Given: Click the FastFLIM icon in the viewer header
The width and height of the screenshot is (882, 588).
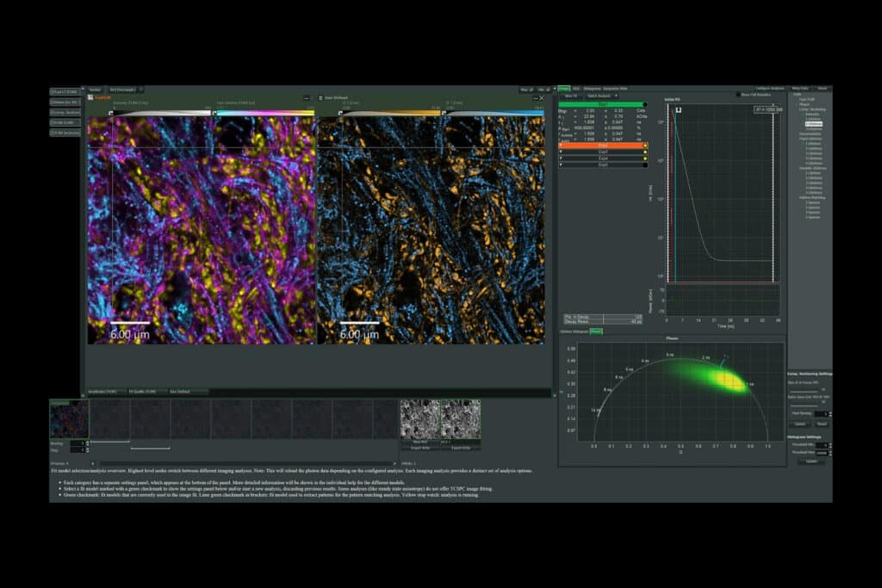Looking at the screenshot, I should [x=90, y=96].
